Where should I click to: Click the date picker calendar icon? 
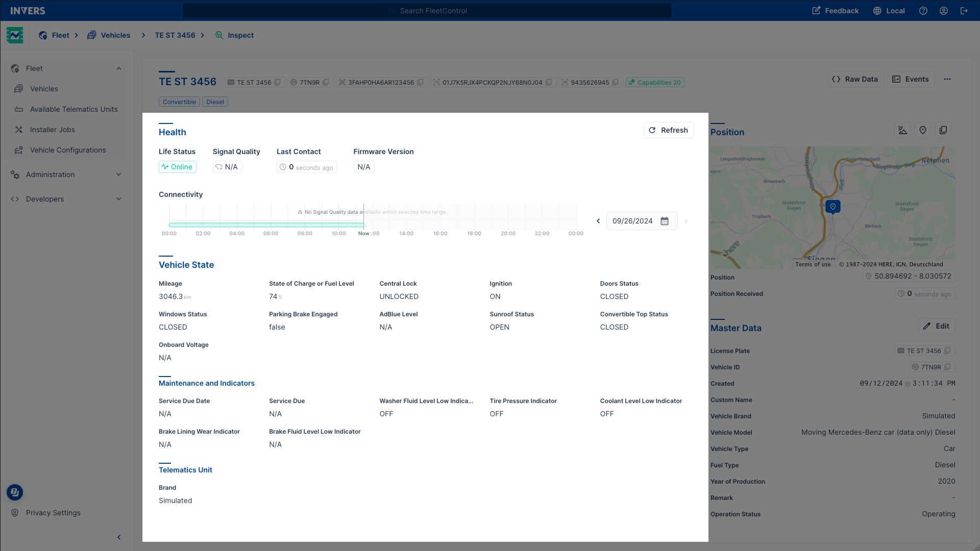click(x=665, y=221)
